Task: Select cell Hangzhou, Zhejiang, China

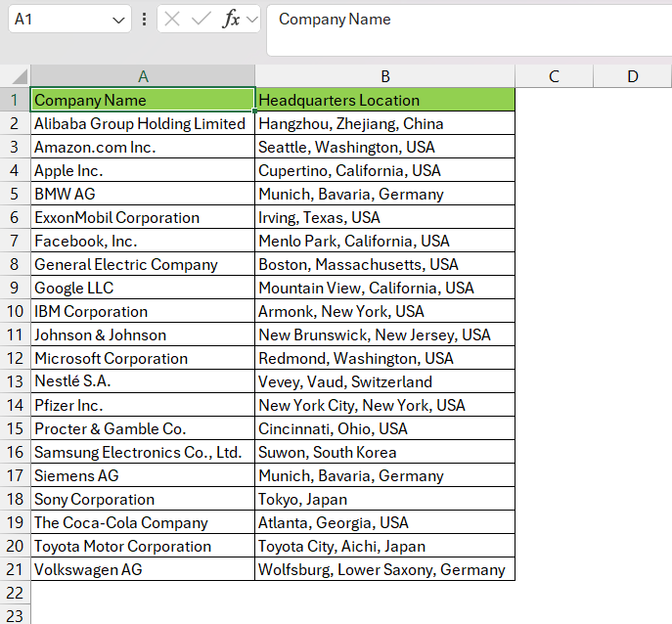Action: (x=384, y=123)
